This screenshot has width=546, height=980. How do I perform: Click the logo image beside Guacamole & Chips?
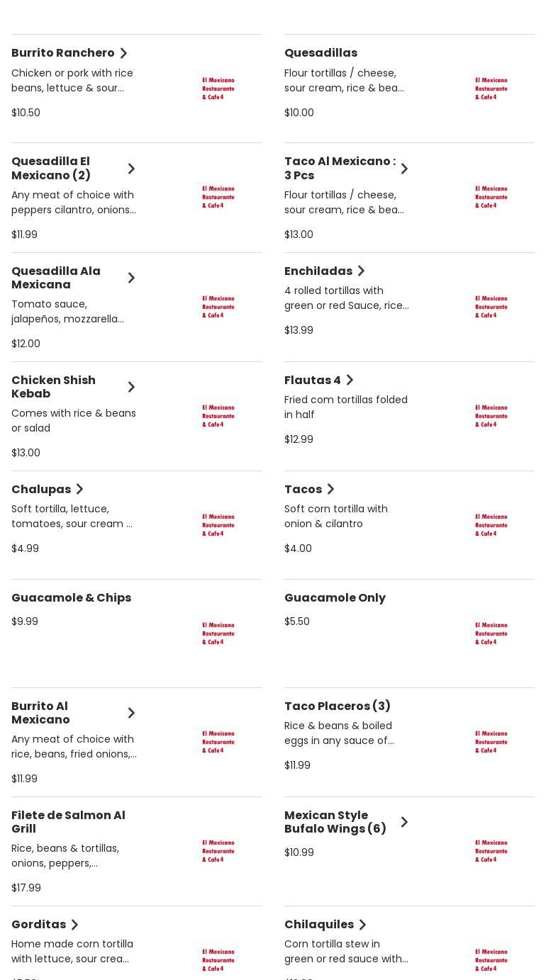218,633
